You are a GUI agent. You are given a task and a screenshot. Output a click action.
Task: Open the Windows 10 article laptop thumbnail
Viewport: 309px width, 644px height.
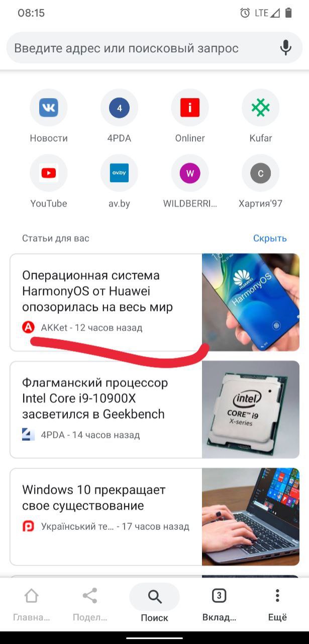[x=251, y=517]
